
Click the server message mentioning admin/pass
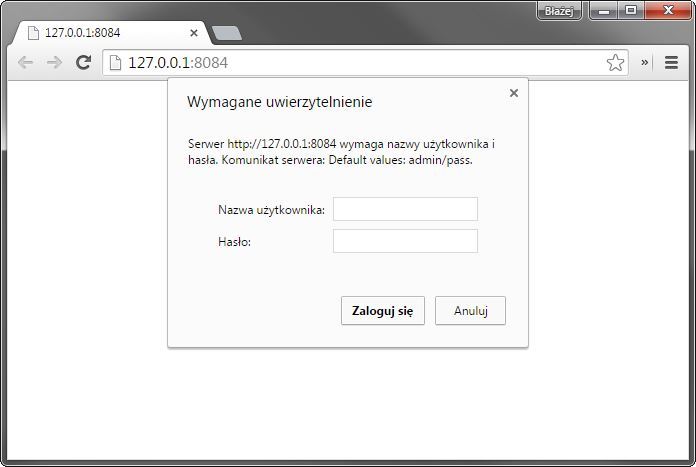(341, 152)
